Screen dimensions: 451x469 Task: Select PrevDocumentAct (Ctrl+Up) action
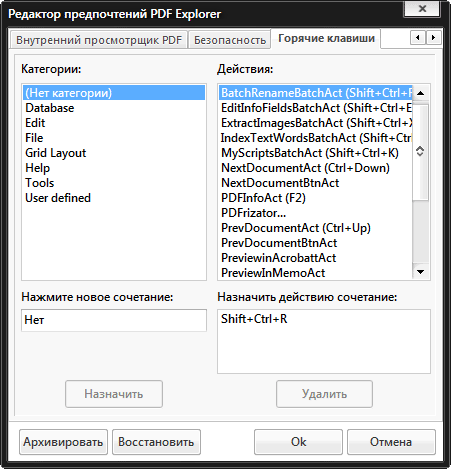(x=316, y=228)
